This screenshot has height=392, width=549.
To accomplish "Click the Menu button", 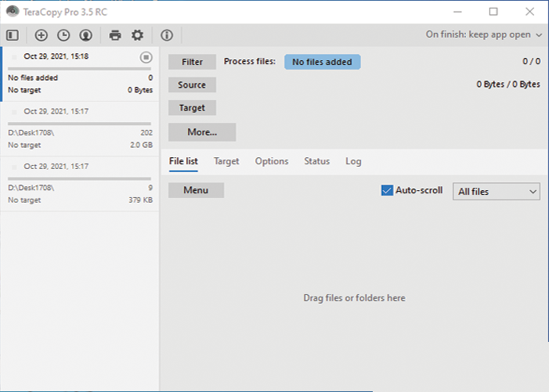I will point(196,190).
